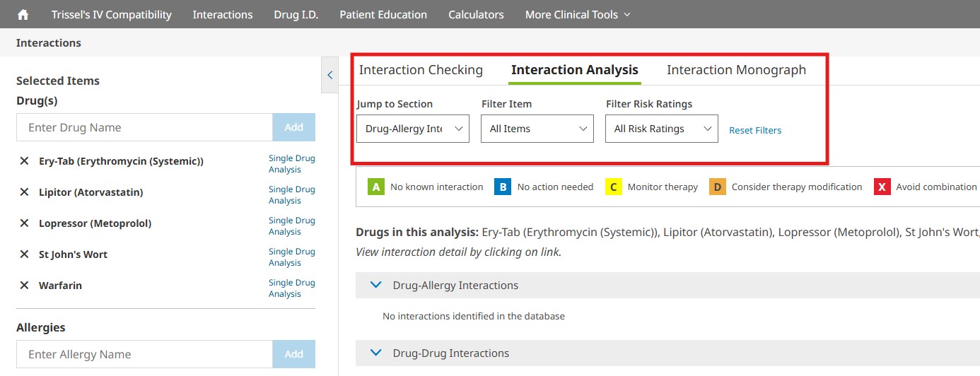This screenshot has width=980, height=376.
Task: Click the red X risk rating badge
Action: tap(882, 187)
